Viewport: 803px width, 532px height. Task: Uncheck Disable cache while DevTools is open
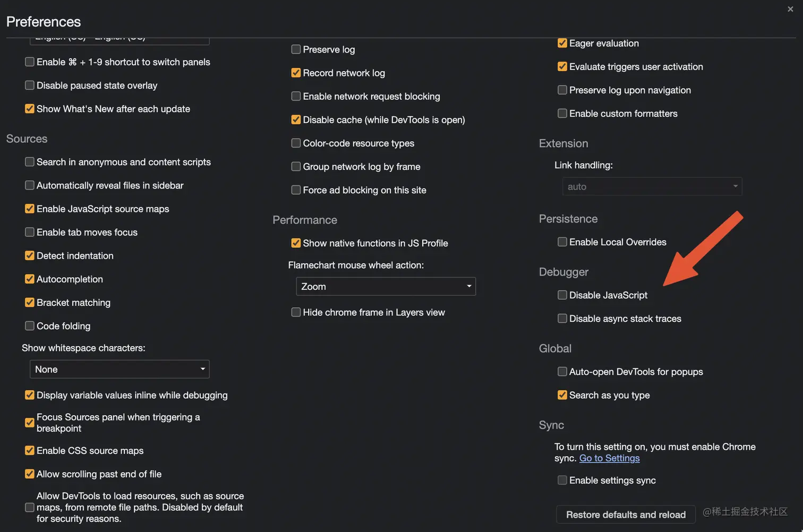pyautogui.click(x=296, y=120)
